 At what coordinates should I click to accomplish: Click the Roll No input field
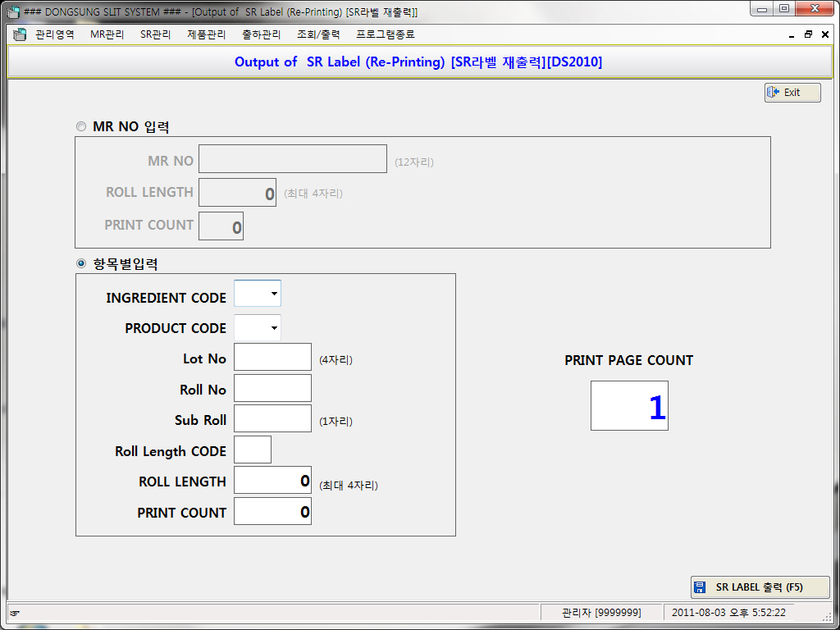(x=272, y=388)
